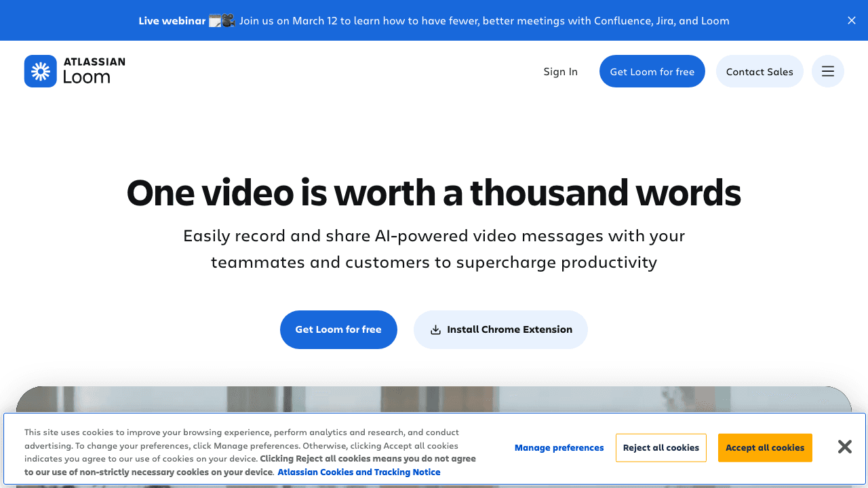Click the hero video preview thumbnail
Image resolution: width=868 pixels, height=488 pixels.
(434, 400)
